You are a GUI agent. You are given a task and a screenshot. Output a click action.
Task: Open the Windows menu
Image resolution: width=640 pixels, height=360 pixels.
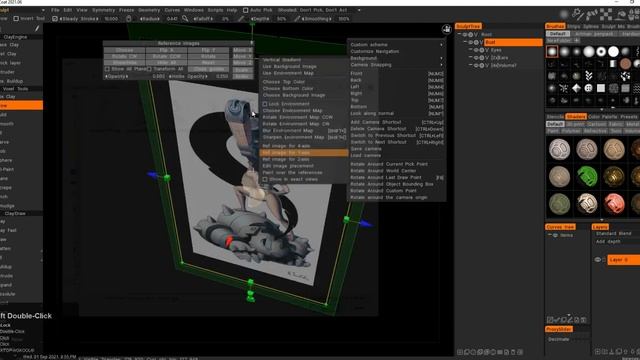coord(193,10)
